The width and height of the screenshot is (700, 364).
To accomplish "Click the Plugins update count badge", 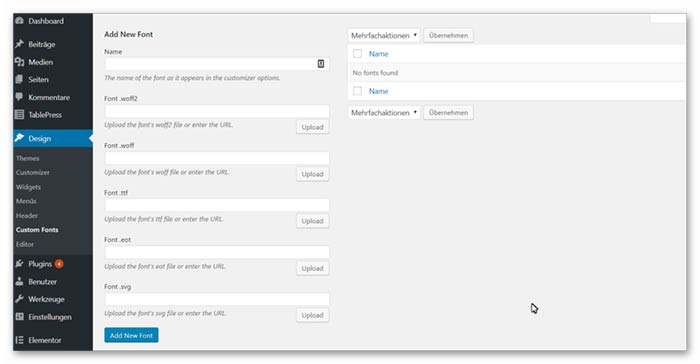I will coord(59,264).
